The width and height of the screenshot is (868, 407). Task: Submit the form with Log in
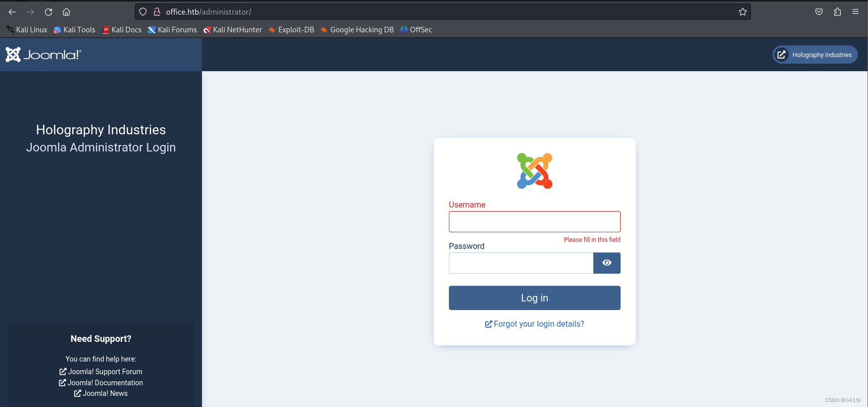tap(535, 298)
